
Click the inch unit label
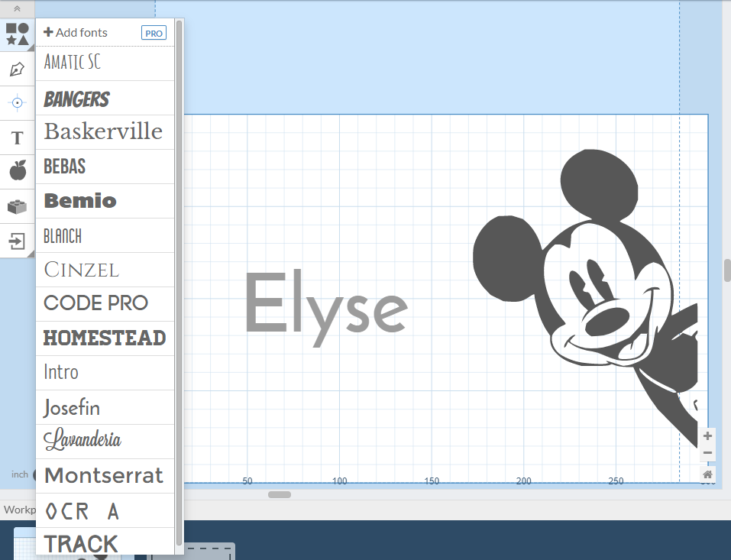point(20,474)
